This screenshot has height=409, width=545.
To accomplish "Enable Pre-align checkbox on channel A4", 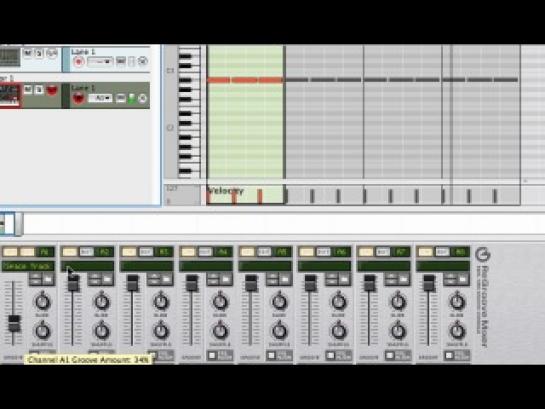I will 212,355.
